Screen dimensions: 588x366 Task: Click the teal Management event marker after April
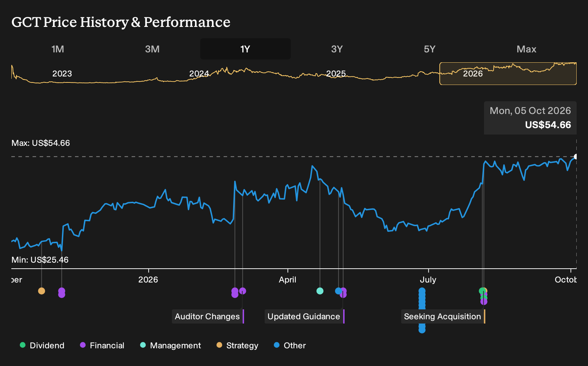pyautogui.click(x=320, y=291)
